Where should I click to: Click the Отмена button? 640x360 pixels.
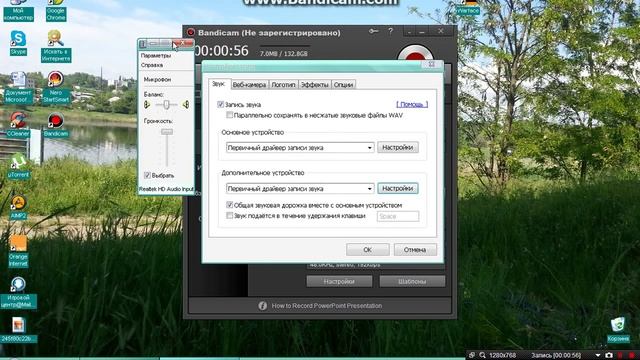point(415,249)
